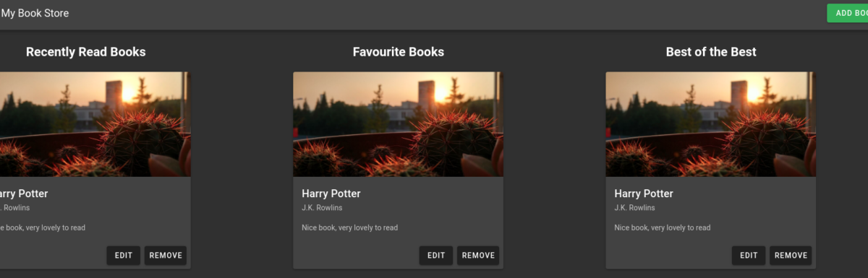The width and height of the screenshot is (868, 278).
Task: Select the description text in Best of the Best
Action: coord(662,227)
